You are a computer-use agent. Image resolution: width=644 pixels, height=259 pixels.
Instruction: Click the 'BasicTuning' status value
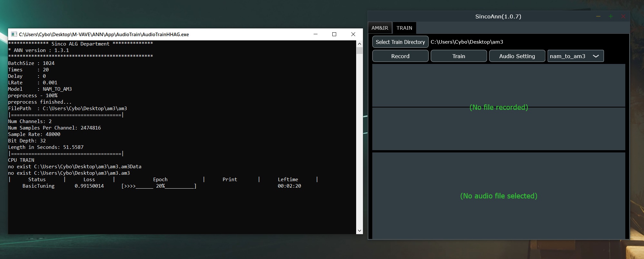(38, 186)
